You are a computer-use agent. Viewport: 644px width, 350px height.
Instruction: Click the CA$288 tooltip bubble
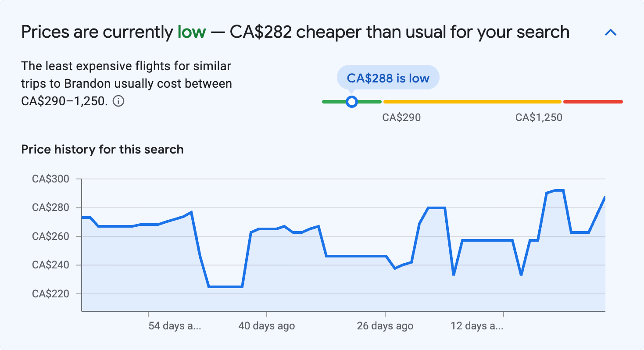[388, 77]
